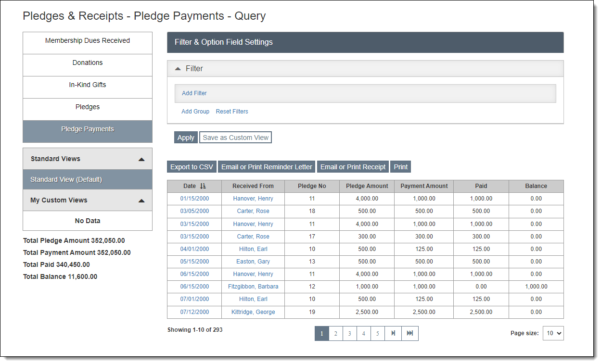Click the Add Filter link
The width and height of the screenshot is (601, 364).
194,93
